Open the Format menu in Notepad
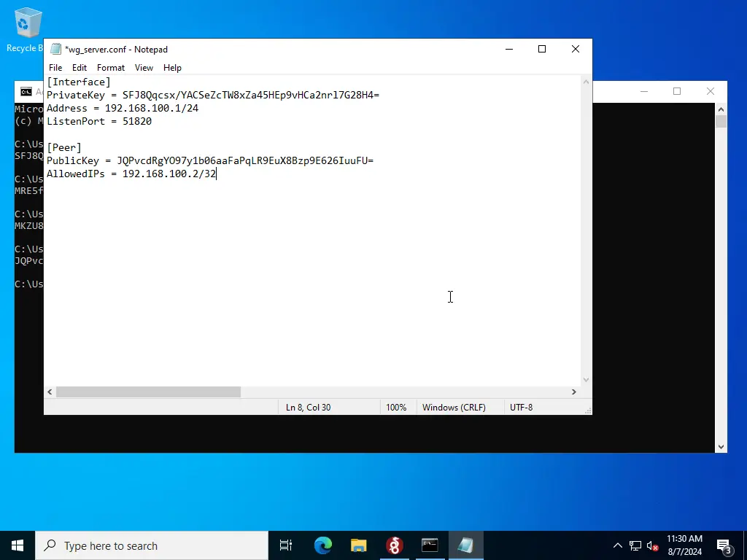This screenshot has width=747, height=560. [x=111, y=68]
